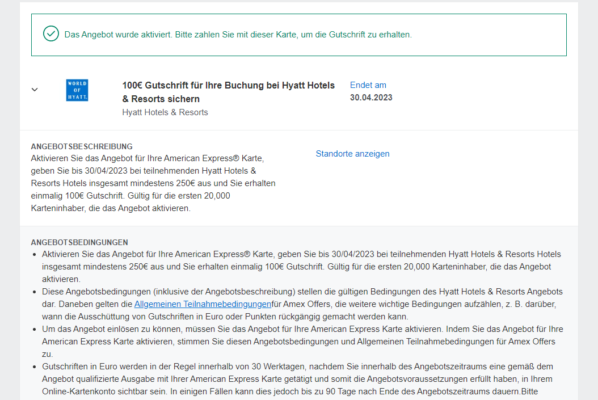Click the World of Hyatt logo
This screenshot has width=598, height=400.
tap(77, 90)
